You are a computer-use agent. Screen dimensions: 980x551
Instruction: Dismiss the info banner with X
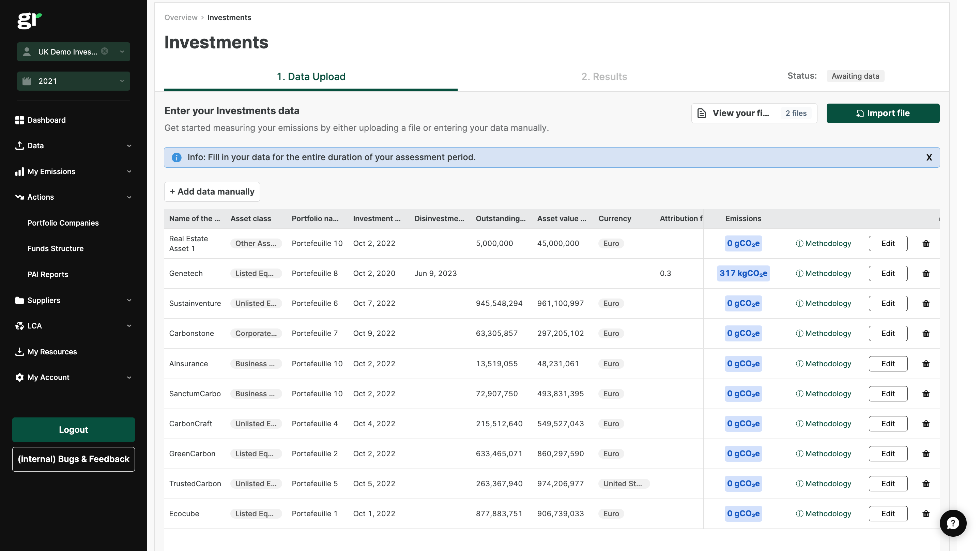click(929, 157)
